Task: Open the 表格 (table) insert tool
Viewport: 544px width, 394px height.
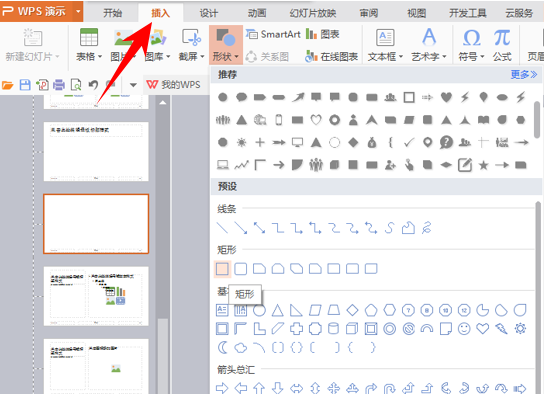Action: [x=89, y=44]
